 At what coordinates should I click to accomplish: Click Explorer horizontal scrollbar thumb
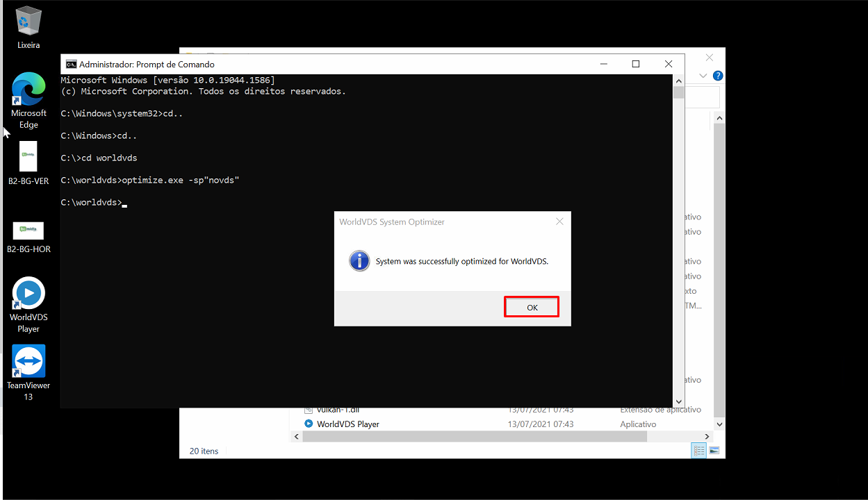(475, 437)
